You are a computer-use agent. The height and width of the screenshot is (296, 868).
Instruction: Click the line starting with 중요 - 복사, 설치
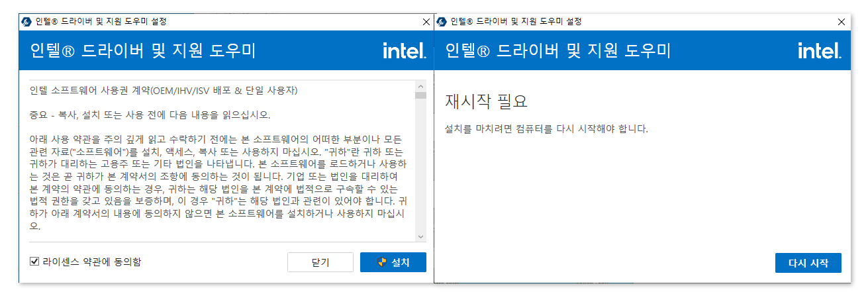[150, 115]
